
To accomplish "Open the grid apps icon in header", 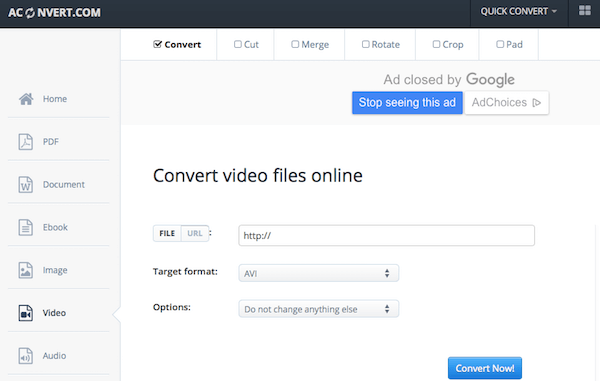I will pos(584,11).
